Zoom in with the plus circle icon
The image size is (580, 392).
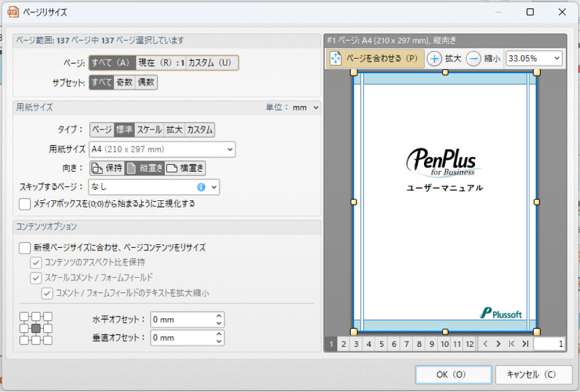tap(434, 59)
